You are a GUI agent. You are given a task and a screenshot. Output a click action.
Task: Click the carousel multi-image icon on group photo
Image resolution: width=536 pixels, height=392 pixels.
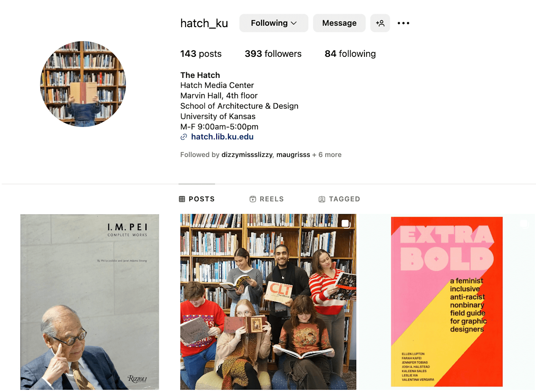345,224
